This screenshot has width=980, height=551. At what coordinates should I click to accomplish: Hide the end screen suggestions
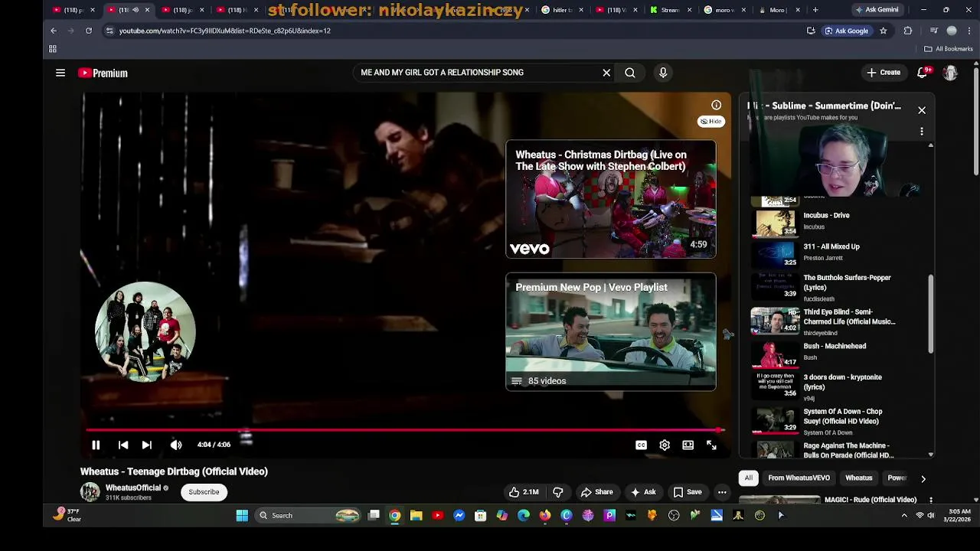point(710,121)
